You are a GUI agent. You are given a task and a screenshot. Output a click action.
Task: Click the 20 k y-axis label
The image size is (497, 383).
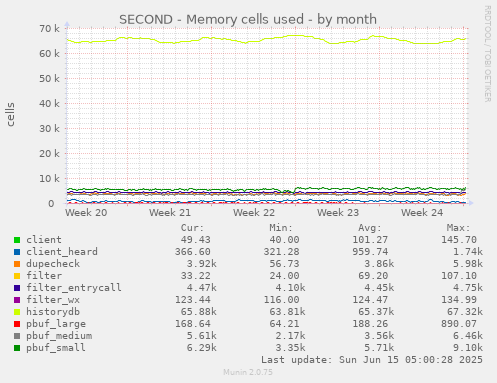(49, 154)
